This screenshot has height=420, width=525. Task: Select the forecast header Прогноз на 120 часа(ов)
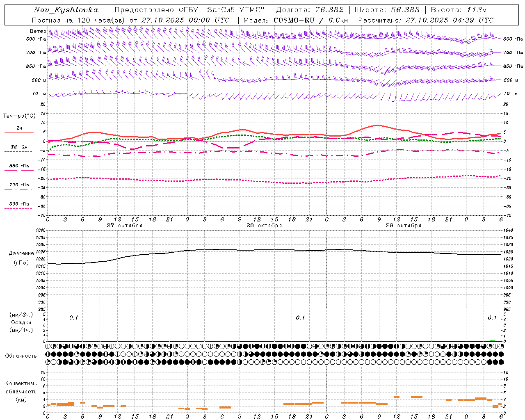pyautogui.click(x=79, y=20)
